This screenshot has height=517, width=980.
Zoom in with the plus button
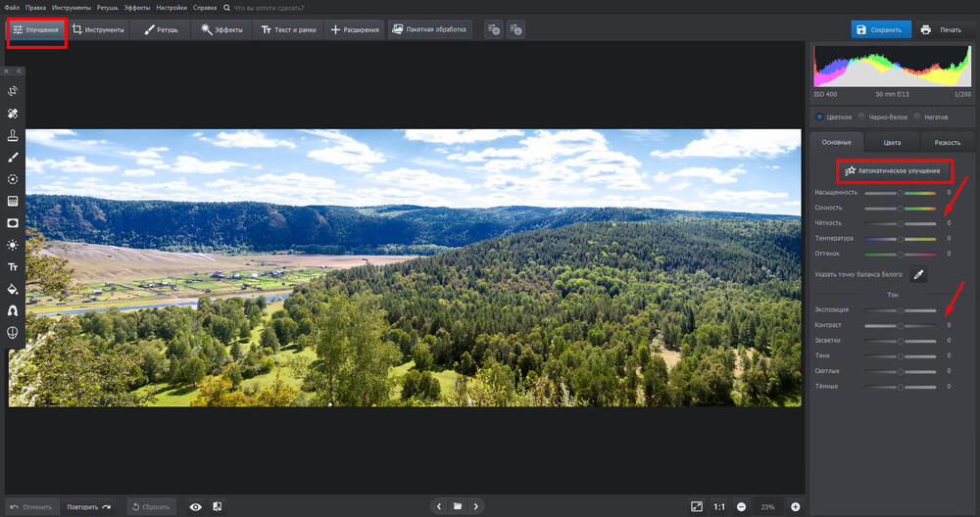[x=795, y=506]
